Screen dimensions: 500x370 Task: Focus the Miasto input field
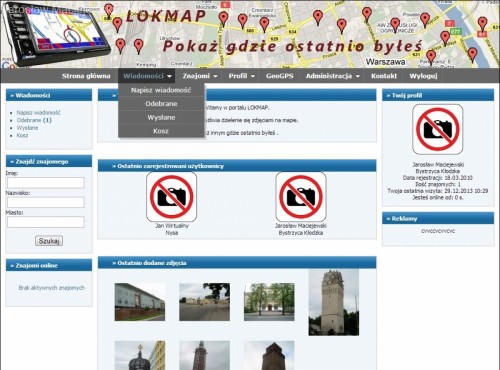46,222
